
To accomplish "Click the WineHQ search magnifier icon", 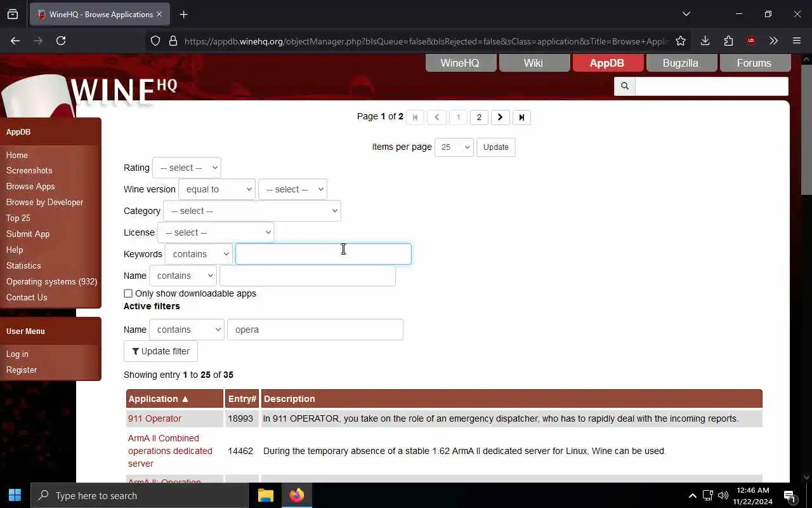I will (x=624, y=86).
